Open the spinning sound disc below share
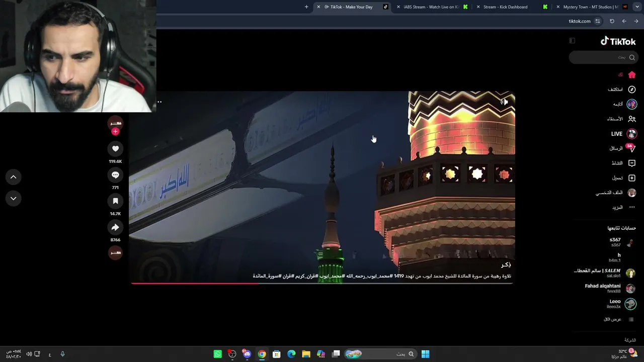Image resolution: width=644 pixels, height=362 pixels. 115,252
